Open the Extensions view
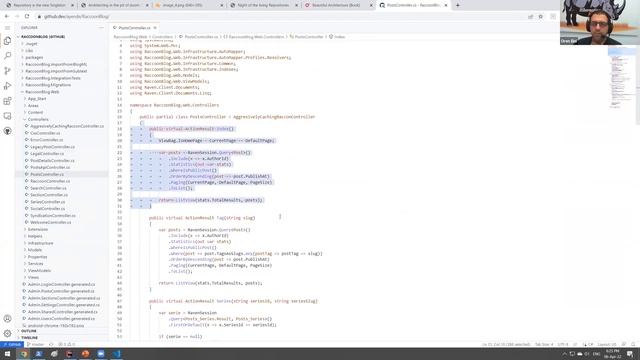 click(x=7, y=101)
